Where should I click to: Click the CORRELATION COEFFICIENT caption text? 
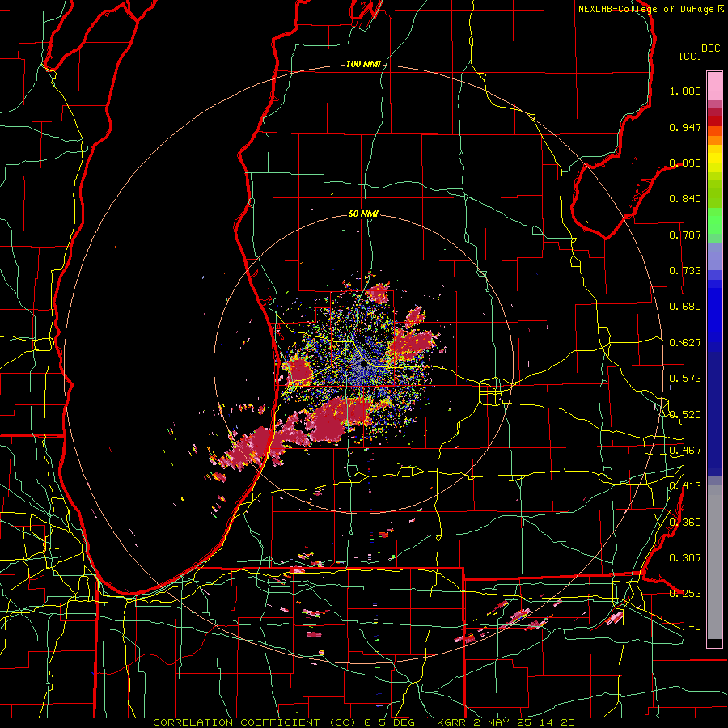click(x=236, y=722)
